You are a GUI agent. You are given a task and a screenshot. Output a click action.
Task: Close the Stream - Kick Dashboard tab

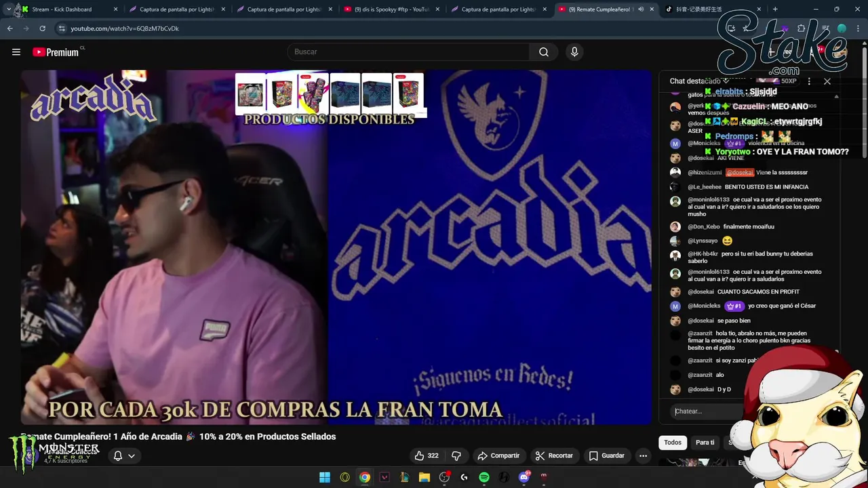(116, 9)
